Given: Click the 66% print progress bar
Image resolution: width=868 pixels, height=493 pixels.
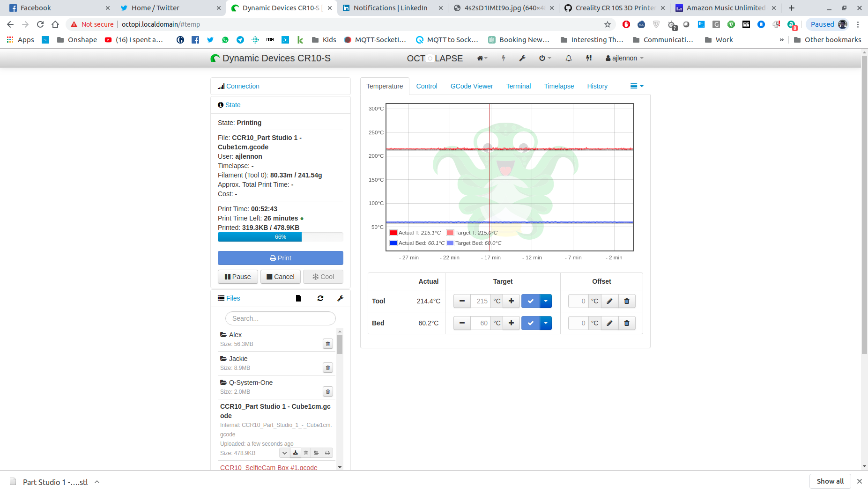Looking at the screenshot, I should click(281, 237).
